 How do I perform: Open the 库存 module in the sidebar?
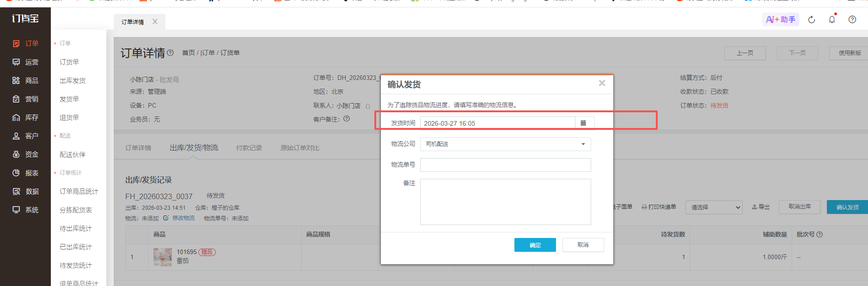pos(25,117)
